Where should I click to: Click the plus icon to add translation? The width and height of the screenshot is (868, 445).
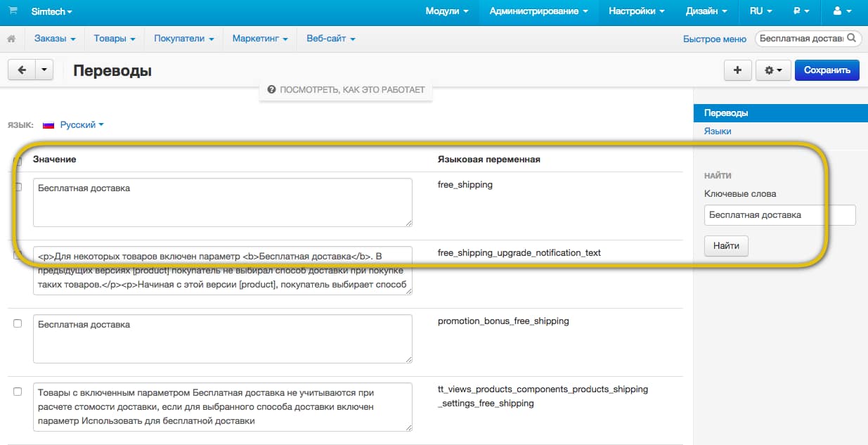[737, 70]
